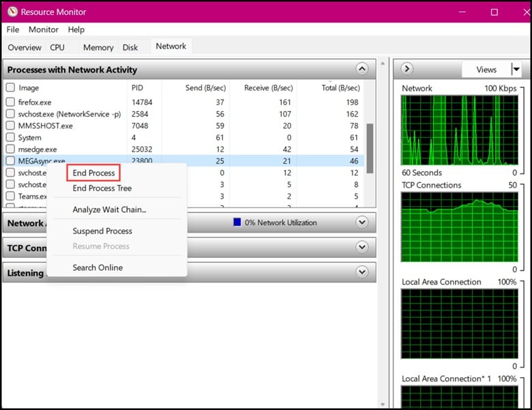Image resolution: width=532 pixels, height=410 pixels.
Task: Open the Help menu
Action: [76, 29]
